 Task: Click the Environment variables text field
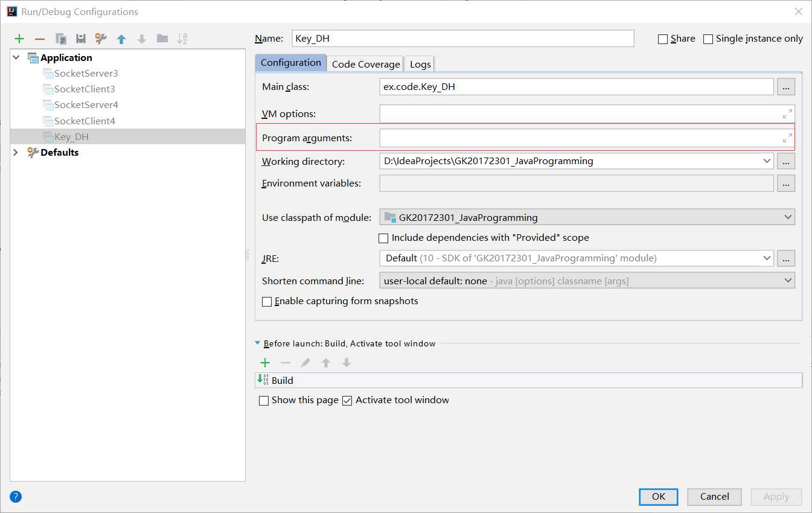[x=577, y=183]
